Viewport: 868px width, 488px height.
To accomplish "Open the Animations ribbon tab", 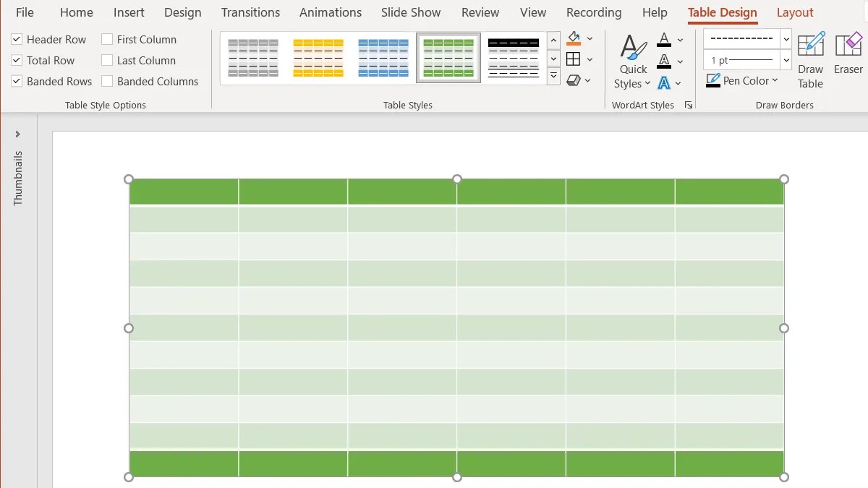I will pyautogui.click(x=330, y=12).
